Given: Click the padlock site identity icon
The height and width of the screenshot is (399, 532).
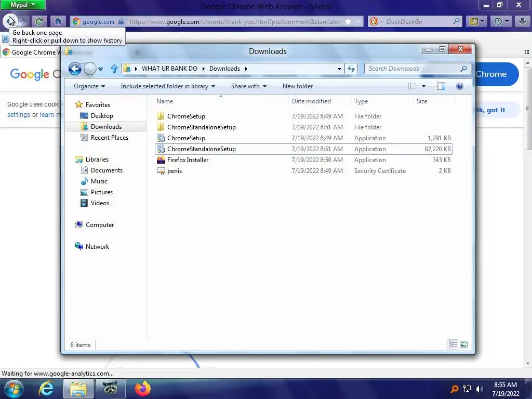Looking at the screenshot, I should coord(121,22).
